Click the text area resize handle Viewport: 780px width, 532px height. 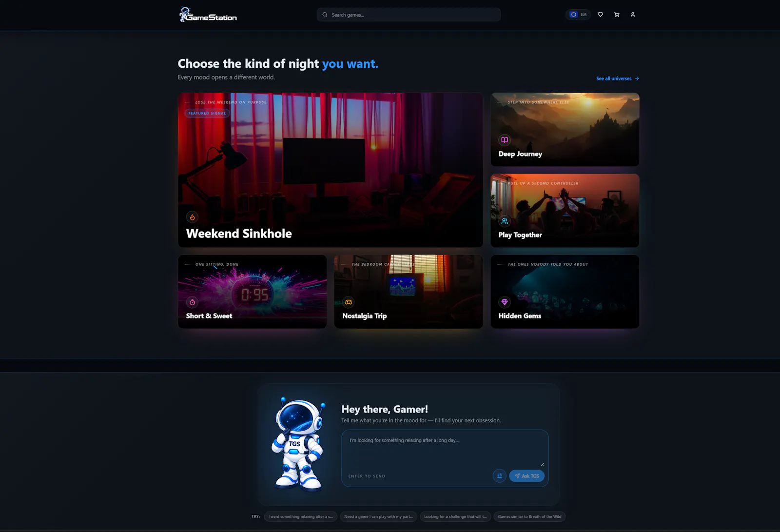click(542, 464)
